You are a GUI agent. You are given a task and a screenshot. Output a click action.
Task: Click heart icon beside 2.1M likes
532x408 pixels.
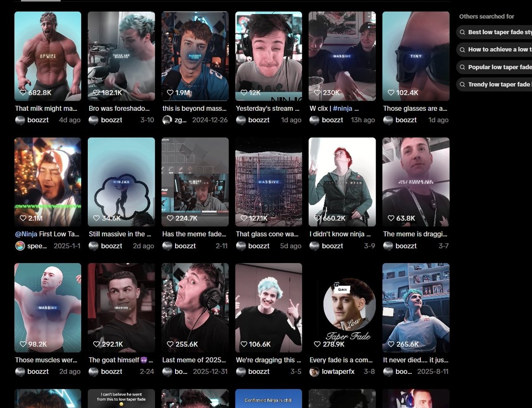pos(23,218)
